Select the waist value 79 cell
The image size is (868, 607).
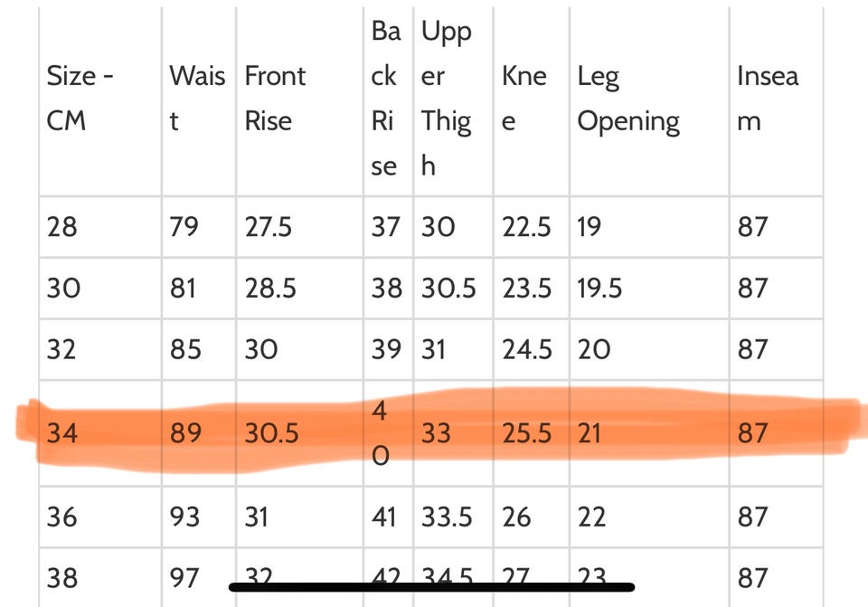(x=184, y=226)
